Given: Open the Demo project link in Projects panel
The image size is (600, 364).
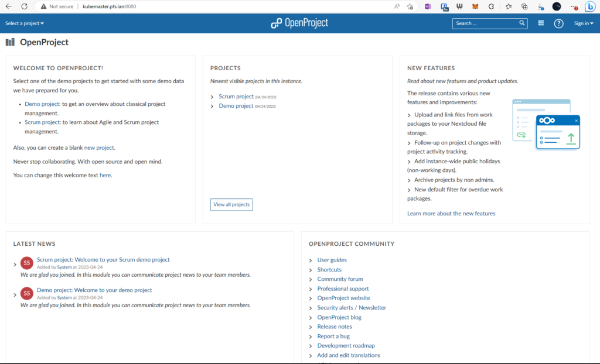Looking at the screenshot, I should [x=236, y=105].
